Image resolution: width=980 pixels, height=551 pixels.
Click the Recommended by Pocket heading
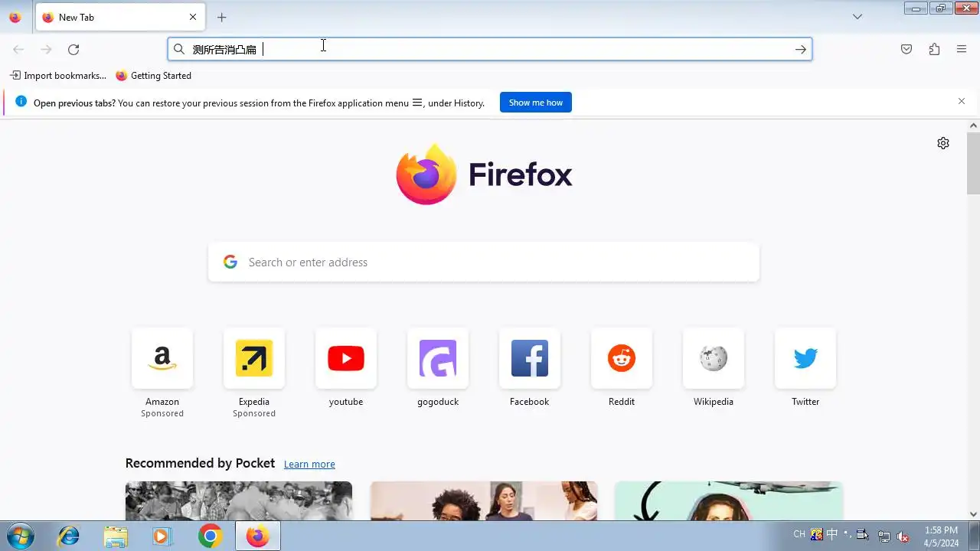click(x=200, y=463)
